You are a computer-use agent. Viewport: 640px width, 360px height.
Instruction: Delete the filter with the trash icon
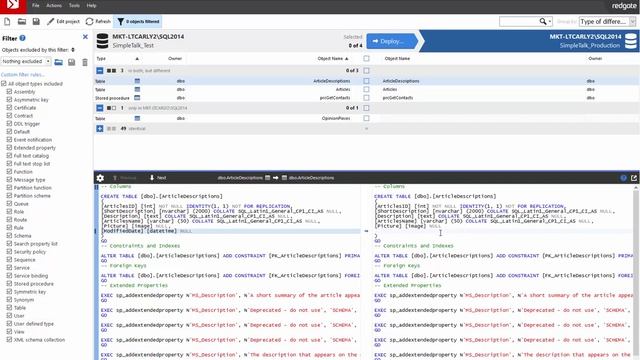click(85, 62)
